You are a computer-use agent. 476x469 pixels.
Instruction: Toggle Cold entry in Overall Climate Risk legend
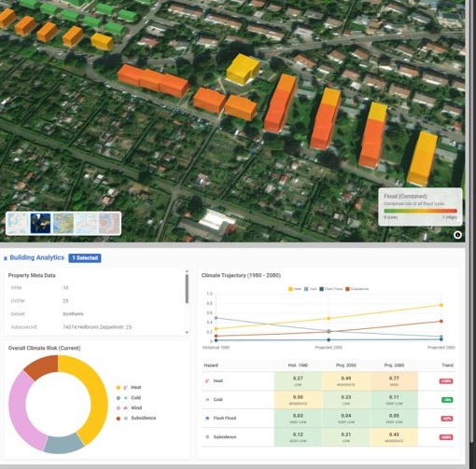(128, 398)
